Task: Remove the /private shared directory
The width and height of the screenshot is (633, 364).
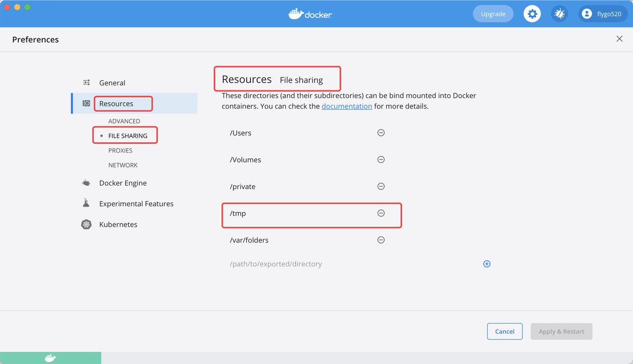Action: click(x=381, y=186)
